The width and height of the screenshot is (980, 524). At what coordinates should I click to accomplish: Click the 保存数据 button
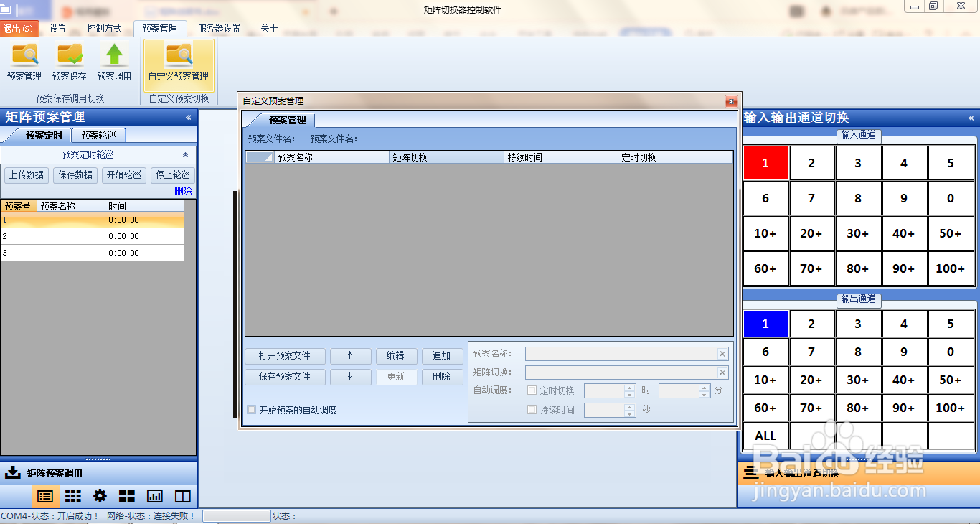click(75, 174)
